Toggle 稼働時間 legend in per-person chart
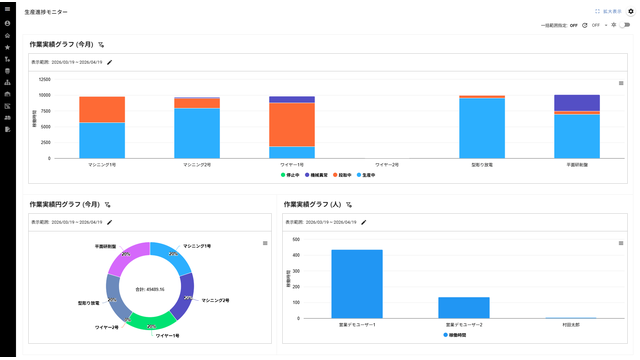 (x=455, y=335)
